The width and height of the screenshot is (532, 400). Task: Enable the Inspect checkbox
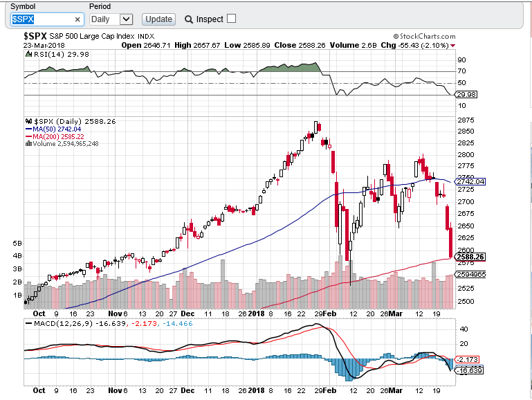tap(231, 19)
